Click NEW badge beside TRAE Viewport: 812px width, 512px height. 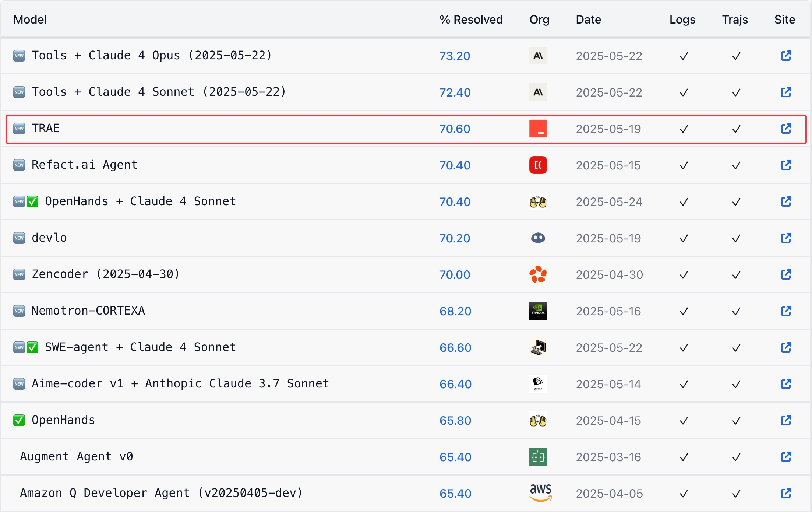tap(19, 129)
